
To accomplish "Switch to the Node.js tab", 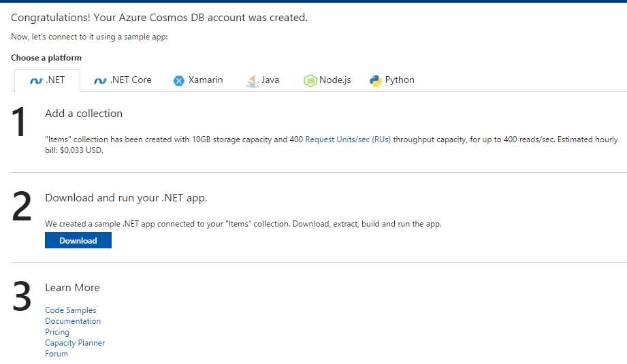I will tap(327, 80).
